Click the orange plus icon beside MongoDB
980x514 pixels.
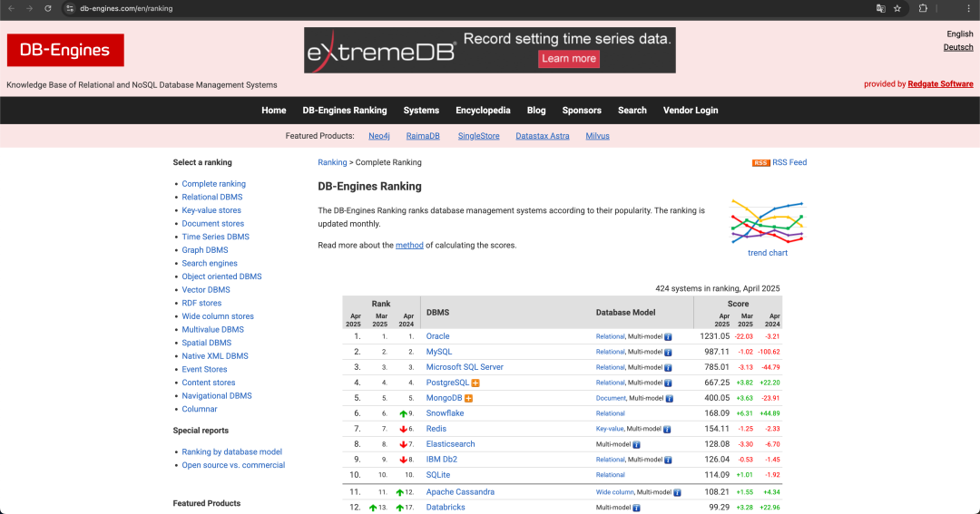469,399
